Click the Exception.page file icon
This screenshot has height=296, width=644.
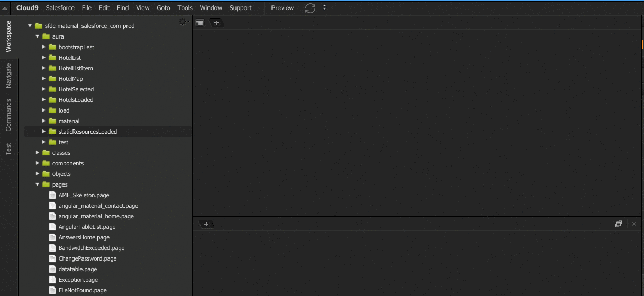coord(52,280)
